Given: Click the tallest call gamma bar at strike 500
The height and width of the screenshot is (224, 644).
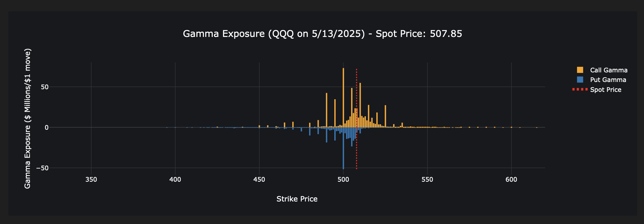Looking at the screenshot, I should [x=343, y=98].
